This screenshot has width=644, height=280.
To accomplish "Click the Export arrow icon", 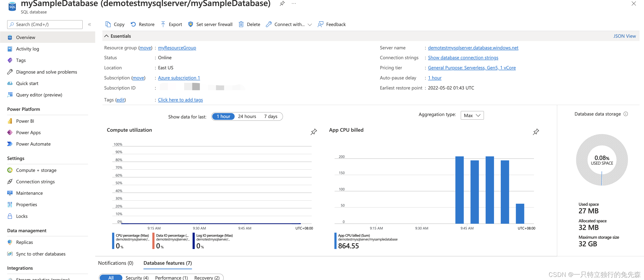I will point(163,24).
